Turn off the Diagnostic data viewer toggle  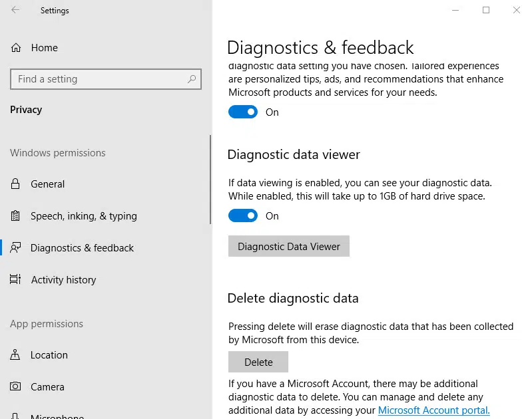pos(243,215)
